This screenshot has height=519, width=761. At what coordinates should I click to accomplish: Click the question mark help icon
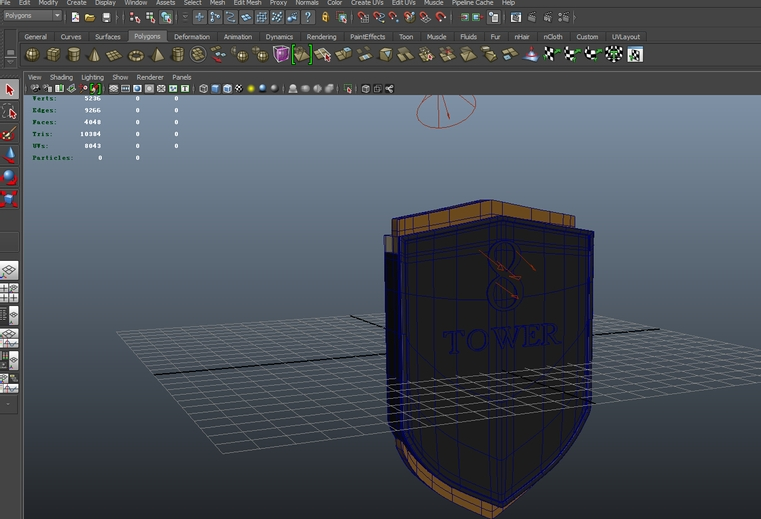click(x=308, y=17)
